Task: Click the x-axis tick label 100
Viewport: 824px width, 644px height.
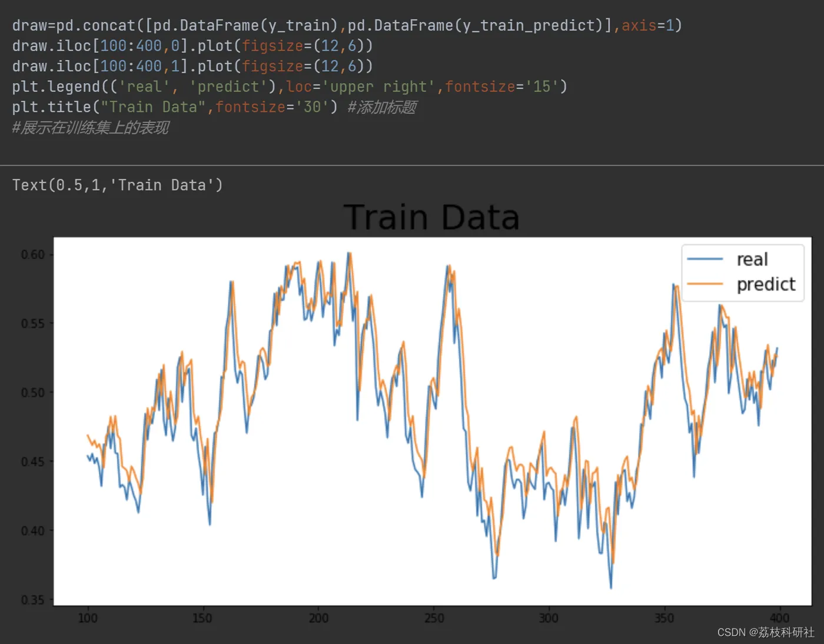Action: [x=88, y=618]
